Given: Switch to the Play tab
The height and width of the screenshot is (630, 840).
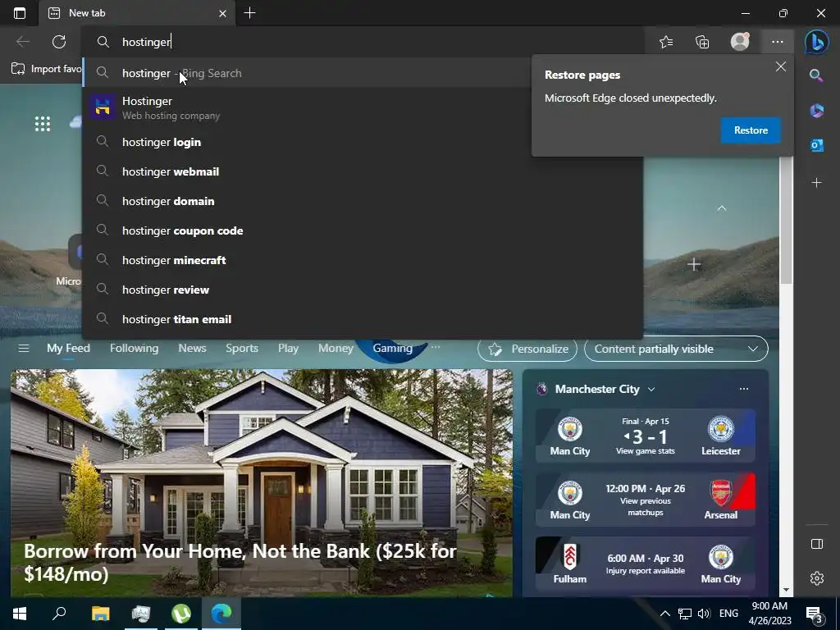Looking at the screenshot, I should 288,348.
